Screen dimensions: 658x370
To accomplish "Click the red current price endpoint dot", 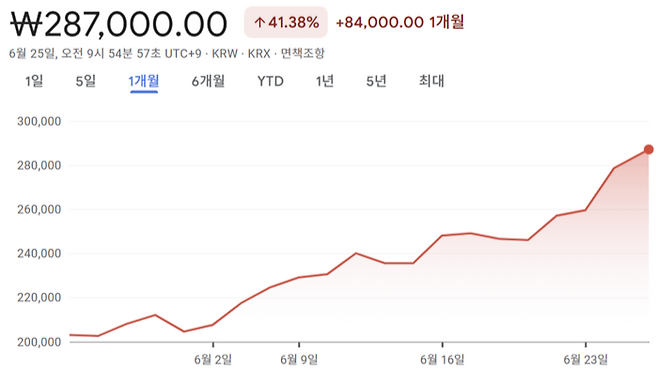I will (x=649, y=149).
